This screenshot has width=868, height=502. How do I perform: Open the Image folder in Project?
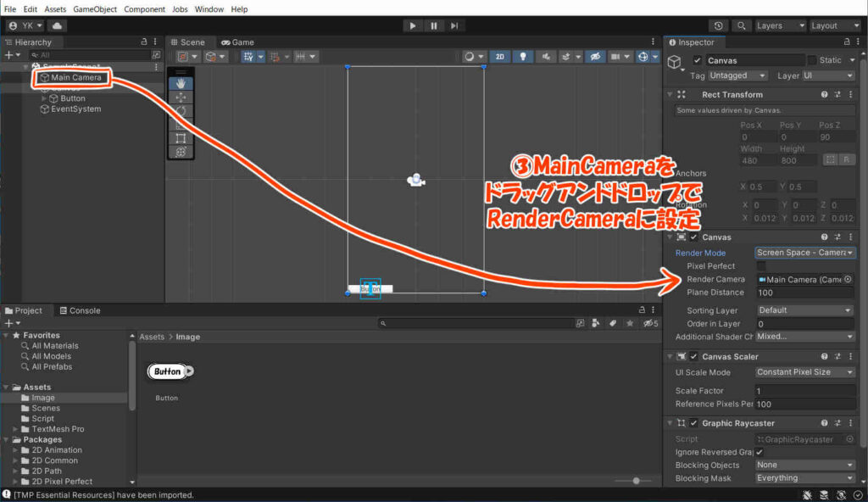[42, 398]
